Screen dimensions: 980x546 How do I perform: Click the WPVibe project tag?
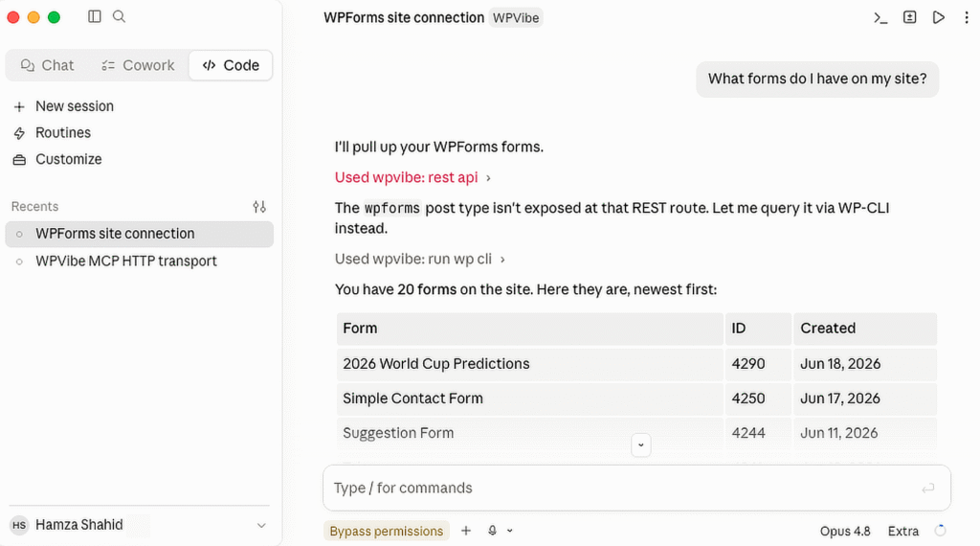(516, 17)
